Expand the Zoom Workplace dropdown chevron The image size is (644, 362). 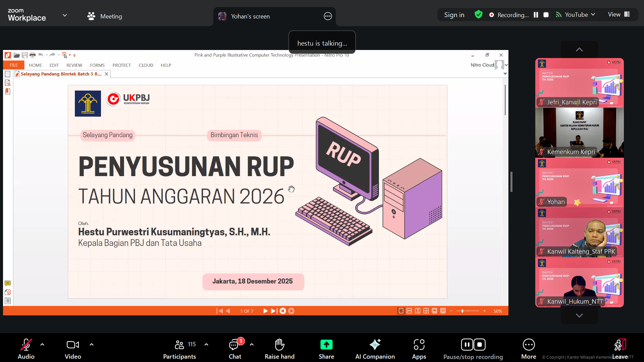click(x=65, y=15)
